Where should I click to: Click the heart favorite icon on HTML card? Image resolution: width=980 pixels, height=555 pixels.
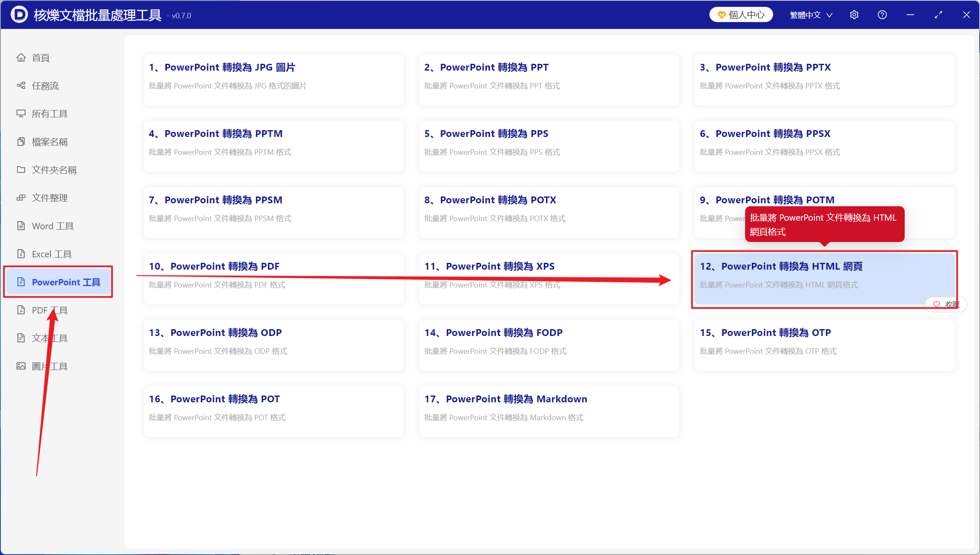[x=936, y=305]
